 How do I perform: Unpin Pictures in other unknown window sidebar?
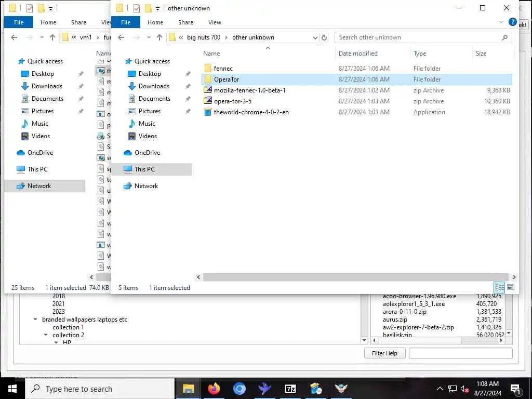point(188,111)
